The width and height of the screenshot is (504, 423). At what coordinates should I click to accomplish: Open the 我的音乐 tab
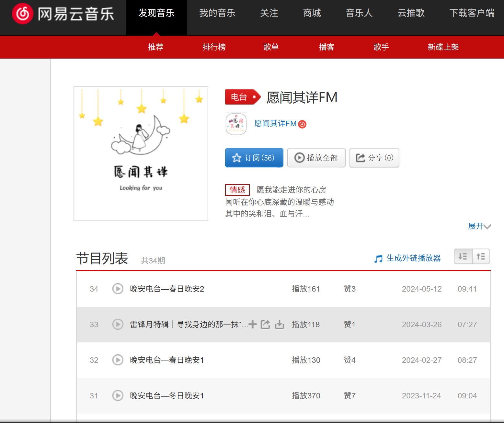pos(217,13)
